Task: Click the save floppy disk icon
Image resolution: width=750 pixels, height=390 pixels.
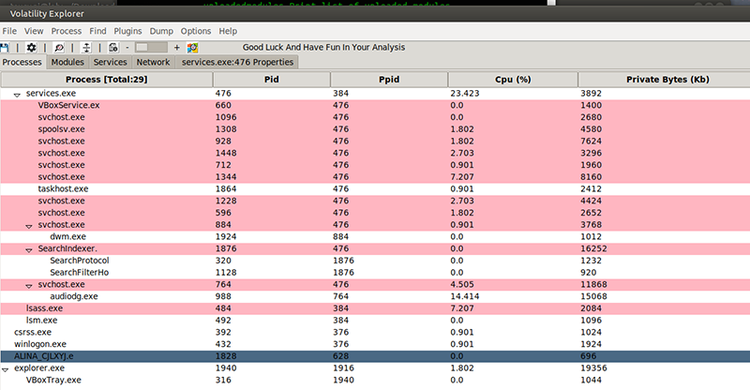Action: (4, 47)
